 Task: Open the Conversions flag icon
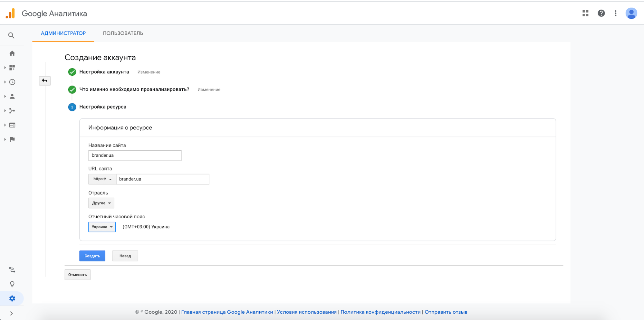12,139
